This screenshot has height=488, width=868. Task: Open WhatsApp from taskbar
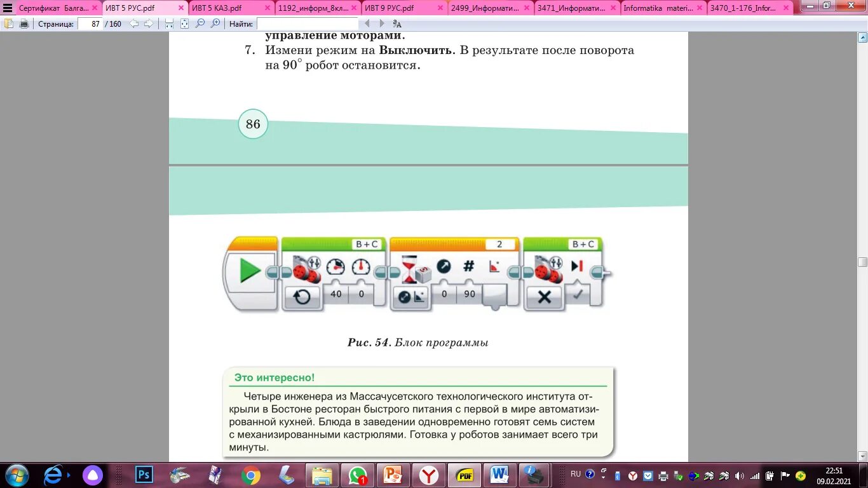tap(358, 475)
